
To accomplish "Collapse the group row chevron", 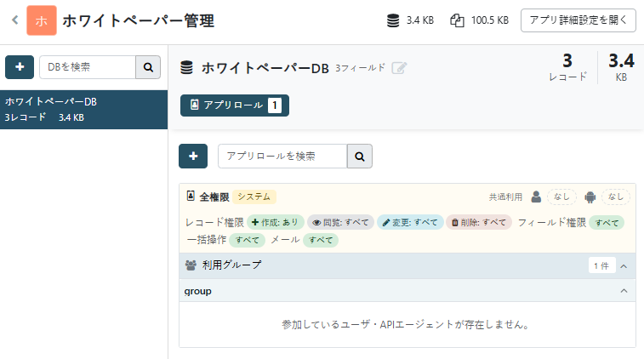I will (624, 291).
